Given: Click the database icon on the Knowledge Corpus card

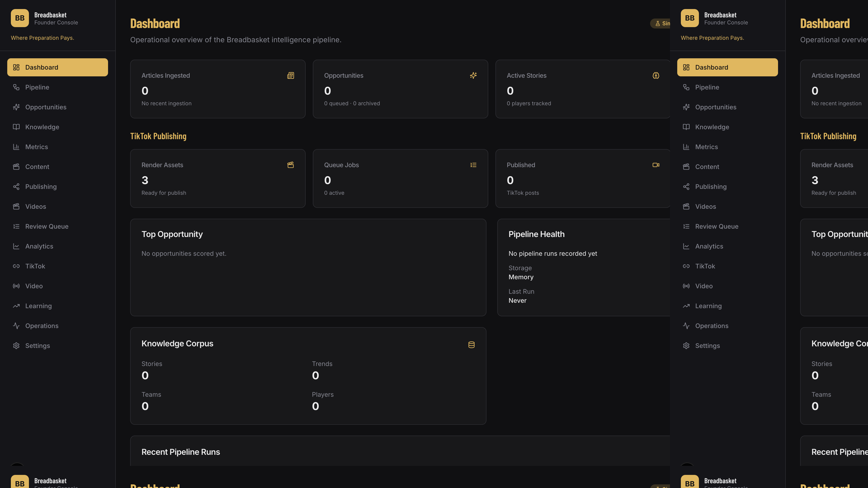Looking at the screenshot, I should pyautogui.click(x=471, y=345).
